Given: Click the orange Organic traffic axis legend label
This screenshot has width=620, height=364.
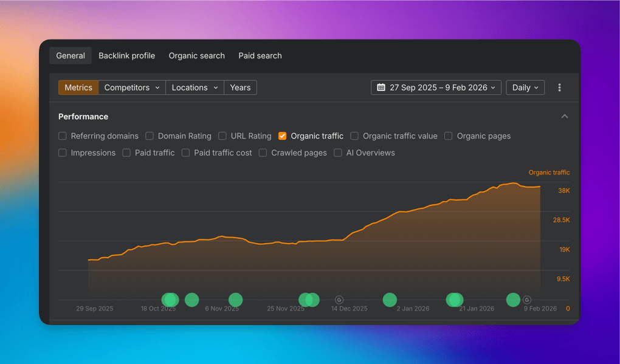Looking at the screenshot, I should (x=549, y=173).
